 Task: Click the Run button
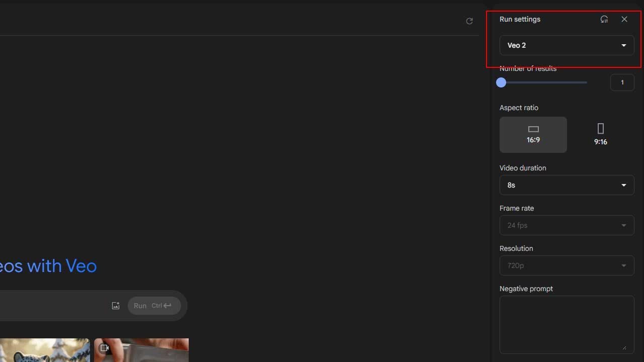pos(154,306)
